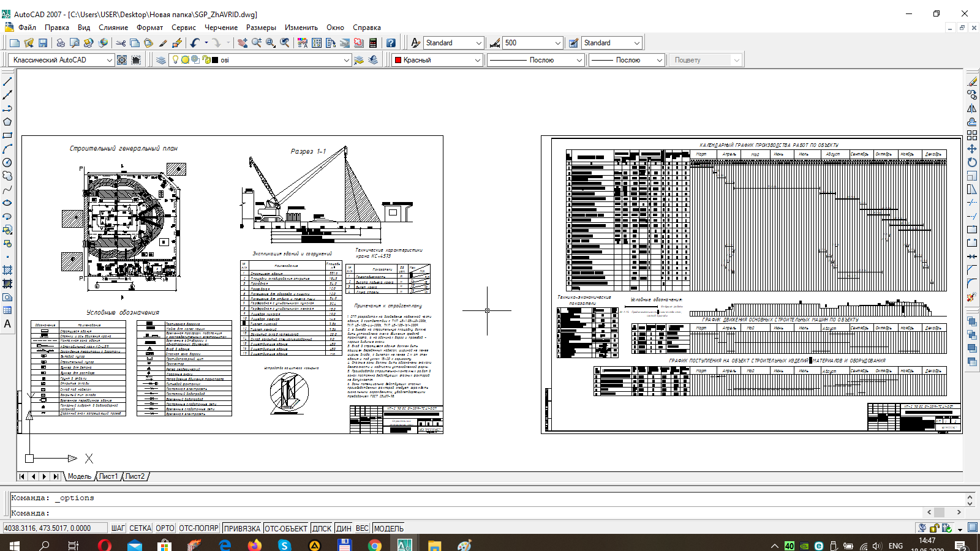Viewport: 980px width, 551px height.
Task: Click the Plot (print) icon
Action: coord(61,43)
